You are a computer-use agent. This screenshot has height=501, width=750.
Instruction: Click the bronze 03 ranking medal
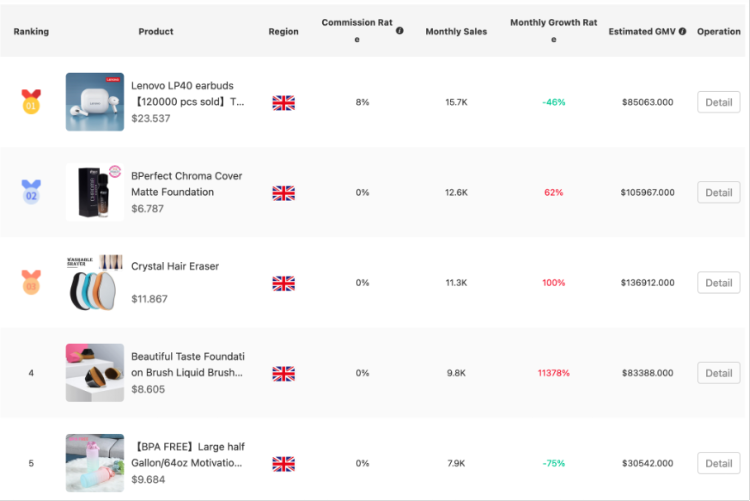(x=31, y=282)
